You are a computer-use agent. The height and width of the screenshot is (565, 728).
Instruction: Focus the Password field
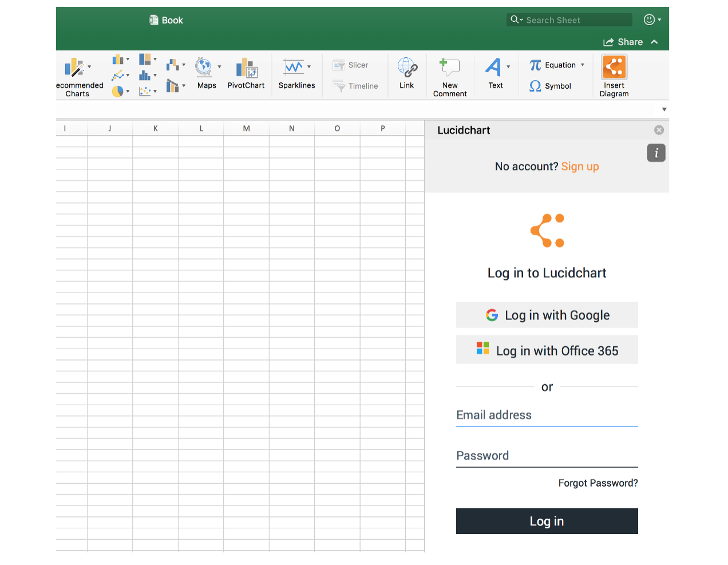pos(547,456)
